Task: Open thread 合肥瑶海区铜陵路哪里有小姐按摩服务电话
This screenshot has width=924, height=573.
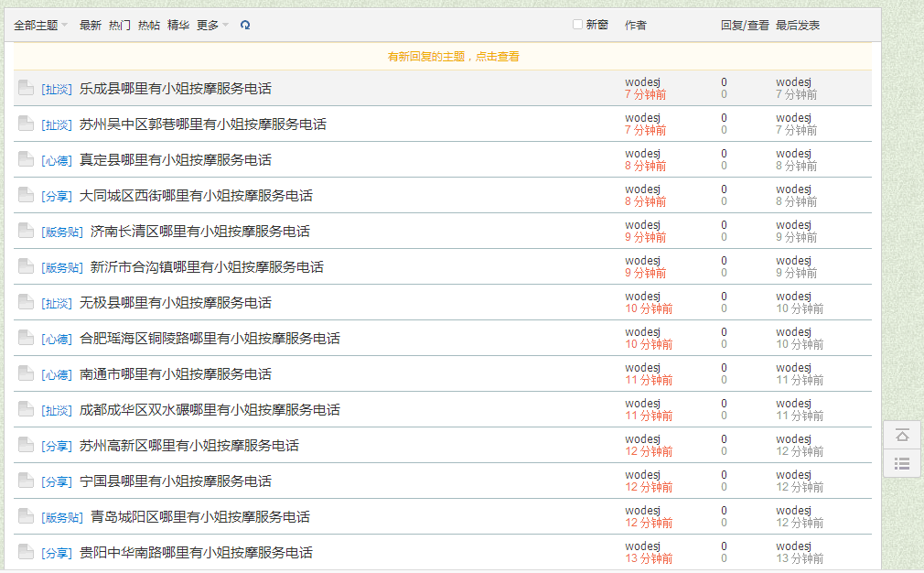Action: [210, 339]
